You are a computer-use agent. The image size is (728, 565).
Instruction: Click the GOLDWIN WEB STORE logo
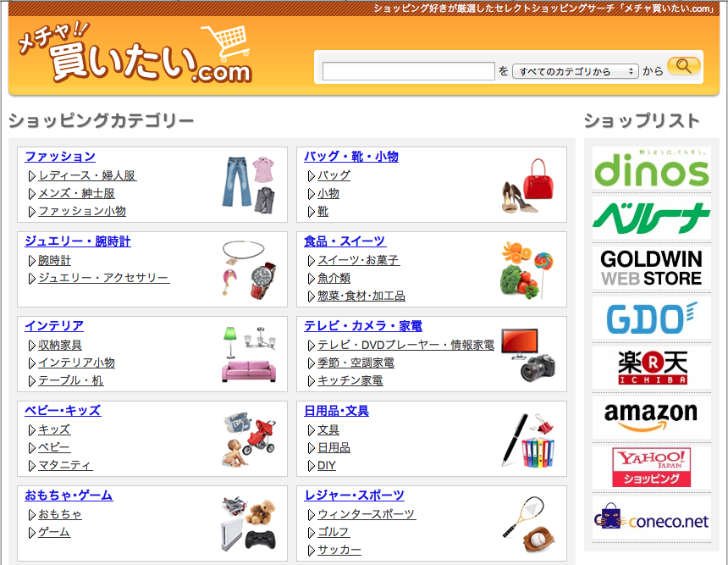click(650, 268)
